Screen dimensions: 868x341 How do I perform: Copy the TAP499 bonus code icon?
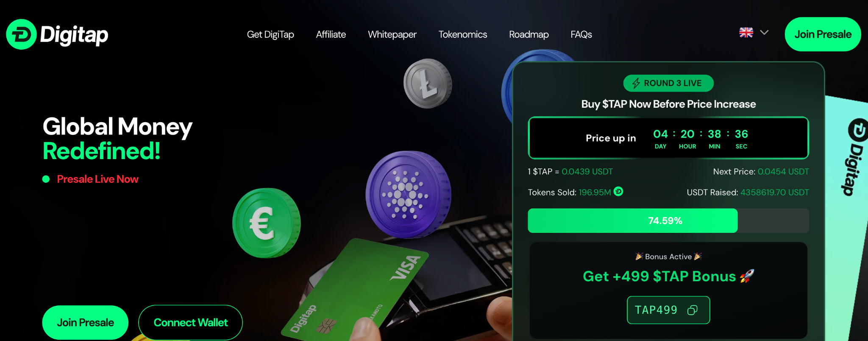[692, 310]
